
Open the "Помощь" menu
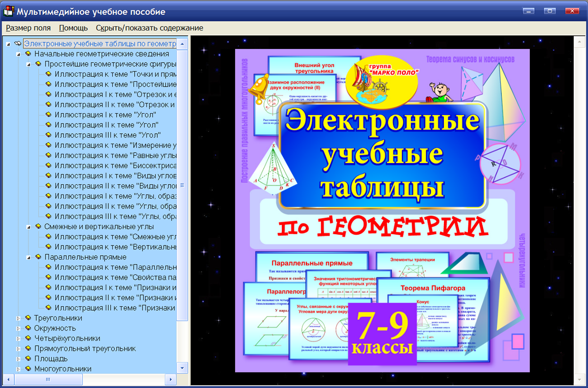tap(73, 28)
